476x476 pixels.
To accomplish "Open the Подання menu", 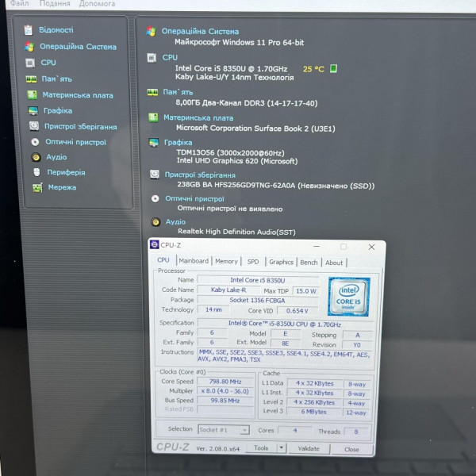I will [55, 4].
